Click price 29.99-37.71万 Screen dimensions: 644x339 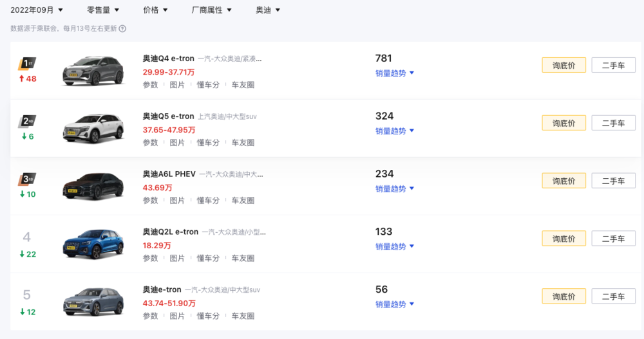click(x=168, y=72)
